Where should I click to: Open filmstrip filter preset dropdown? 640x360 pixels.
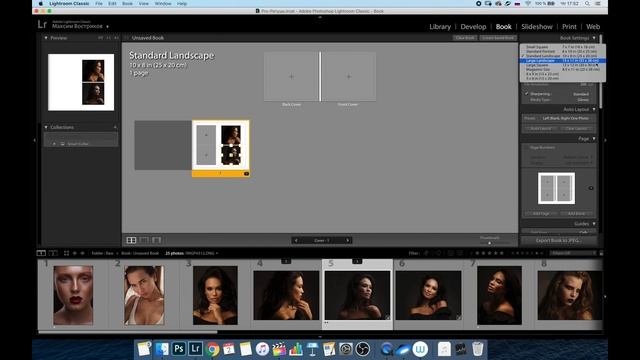573,253
